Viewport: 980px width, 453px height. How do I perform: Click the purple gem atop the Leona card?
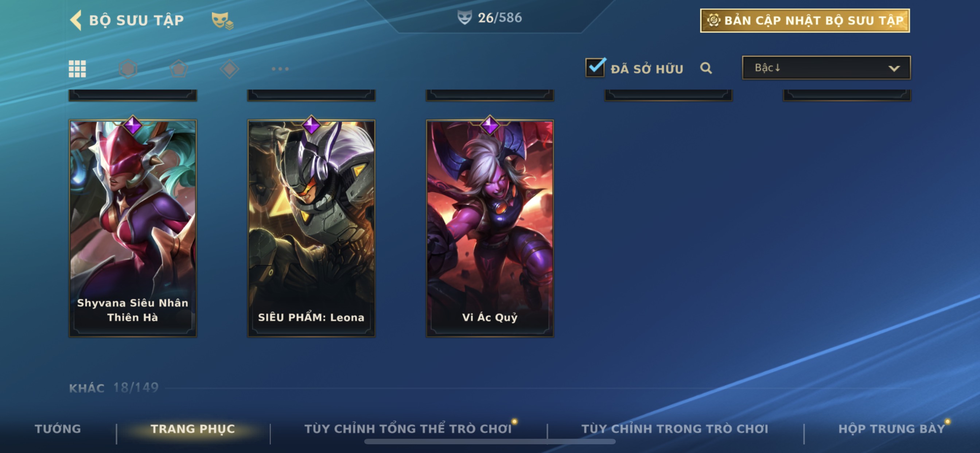[311, 125]
